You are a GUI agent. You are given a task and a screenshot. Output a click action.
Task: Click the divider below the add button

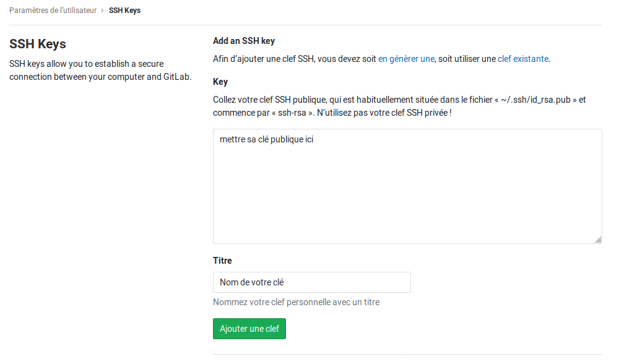click(407, 354)
